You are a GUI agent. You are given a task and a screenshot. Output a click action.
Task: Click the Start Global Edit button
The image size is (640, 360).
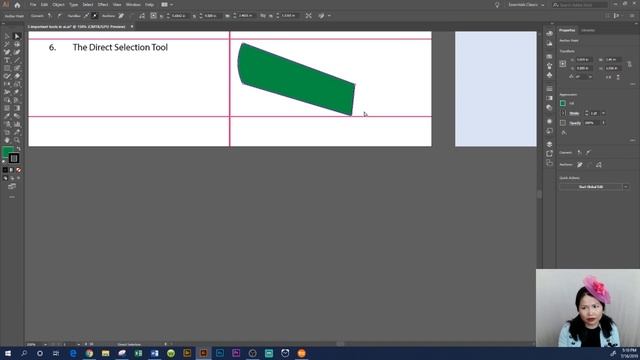[591, 187]
